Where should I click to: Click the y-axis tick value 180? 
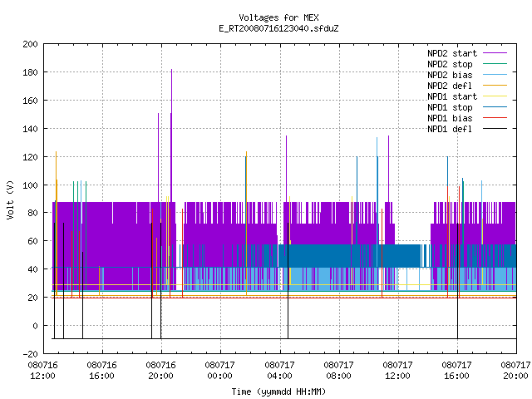(30, 72)
